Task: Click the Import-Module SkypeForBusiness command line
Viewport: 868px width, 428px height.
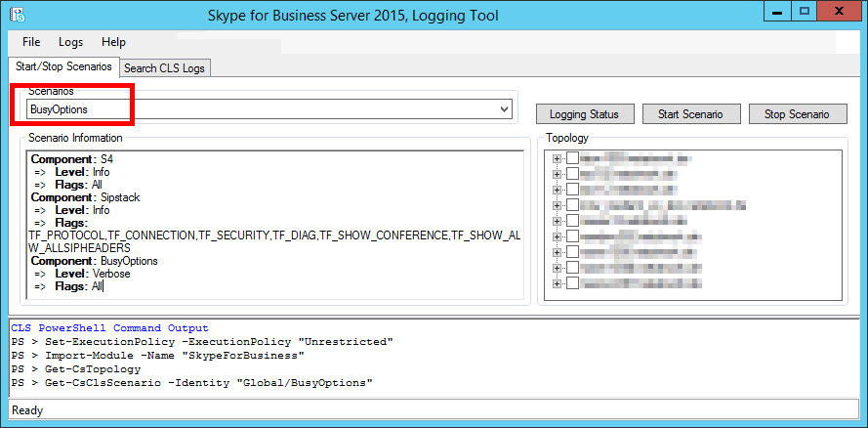Action: (158, 356)
